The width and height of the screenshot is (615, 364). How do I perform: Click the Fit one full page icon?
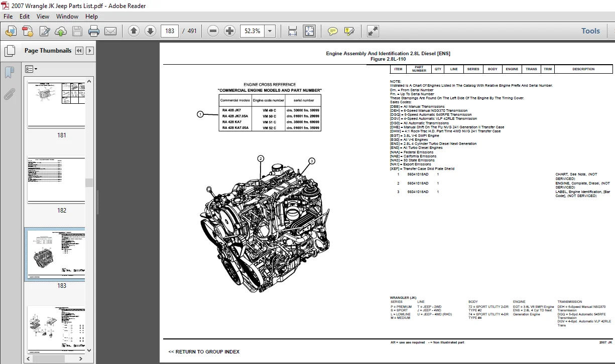click(x=309, y=31)
